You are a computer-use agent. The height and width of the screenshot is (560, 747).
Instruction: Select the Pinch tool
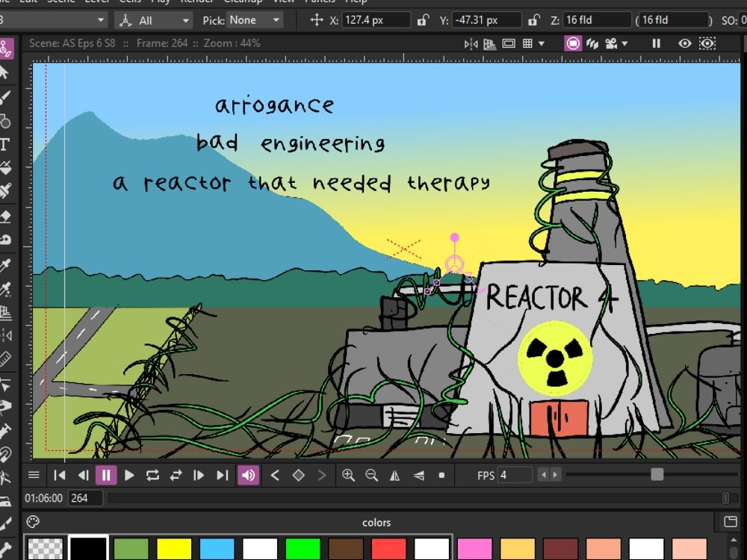(x=4, y=407)
